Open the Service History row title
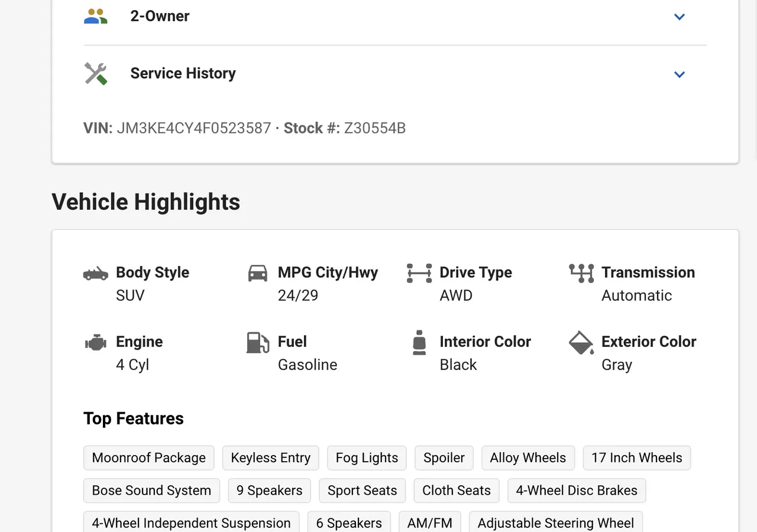 tap(183, 73)
